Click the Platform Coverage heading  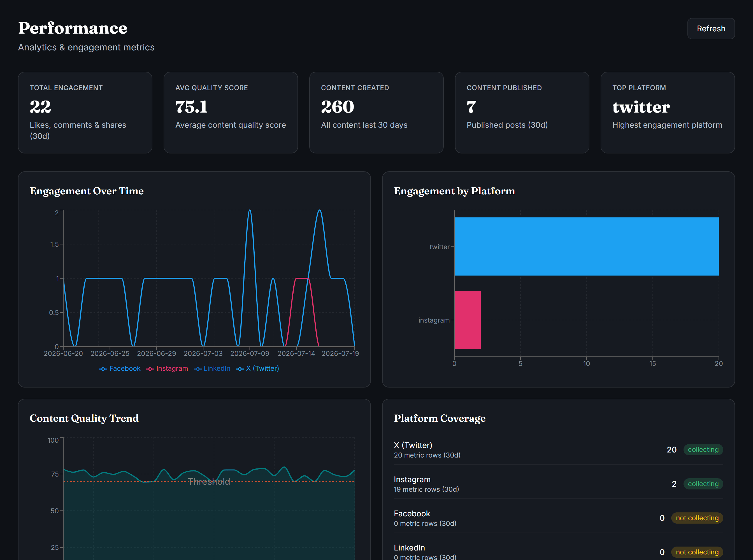[x=440, y=418]
